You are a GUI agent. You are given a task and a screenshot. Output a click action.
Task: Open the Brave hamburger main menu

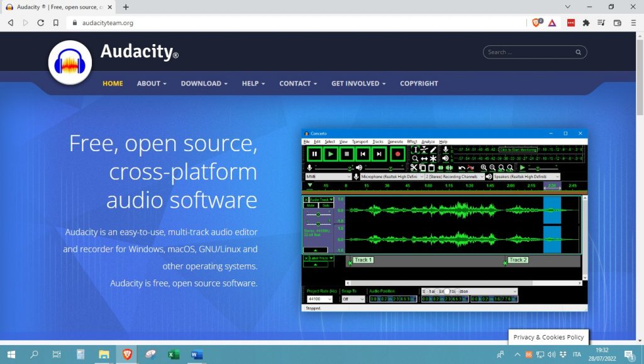coord(633,23)
